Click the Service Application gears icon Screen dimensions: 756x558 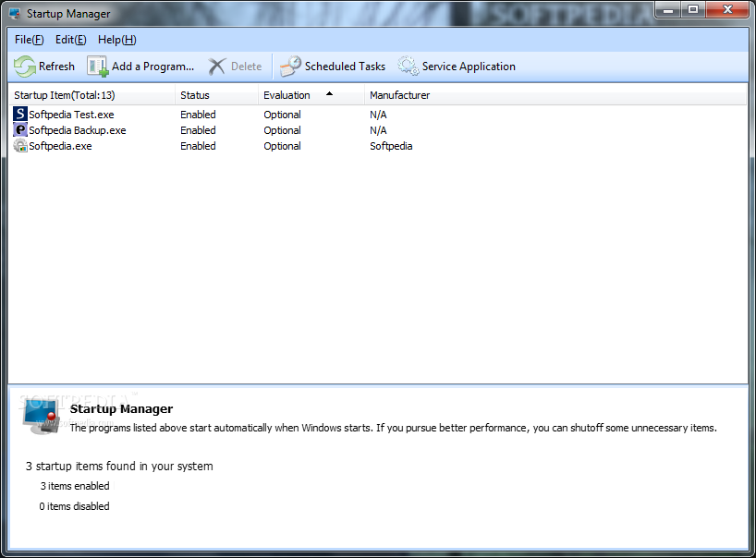coord(408,67)
